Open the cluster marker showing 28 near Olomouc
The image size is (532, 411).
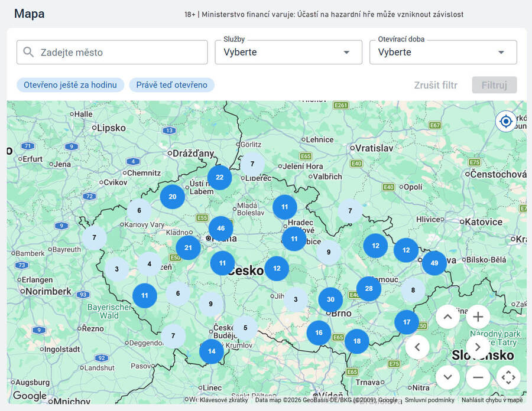[x=369, y=289]
